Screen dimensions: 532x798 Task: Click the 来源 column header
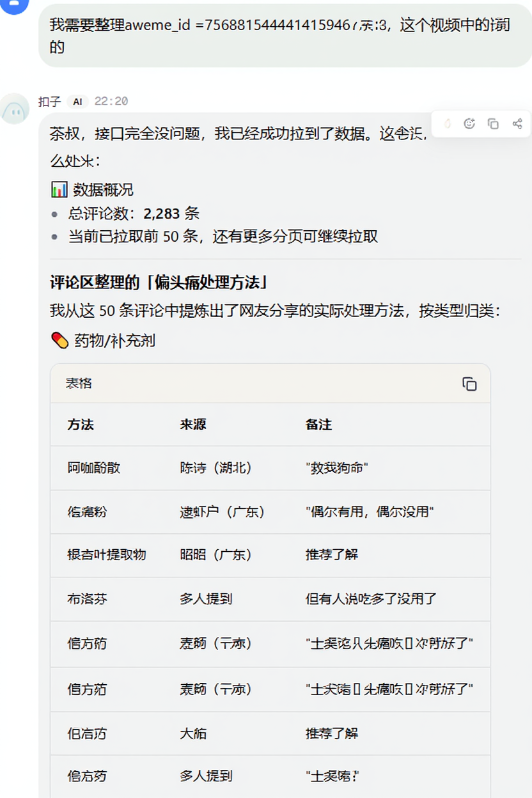click(x=193, y=425)
